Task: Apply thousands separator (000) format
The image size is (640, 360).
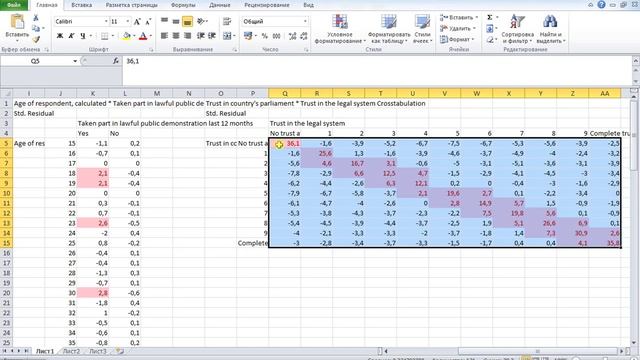Action: [276, 36]
